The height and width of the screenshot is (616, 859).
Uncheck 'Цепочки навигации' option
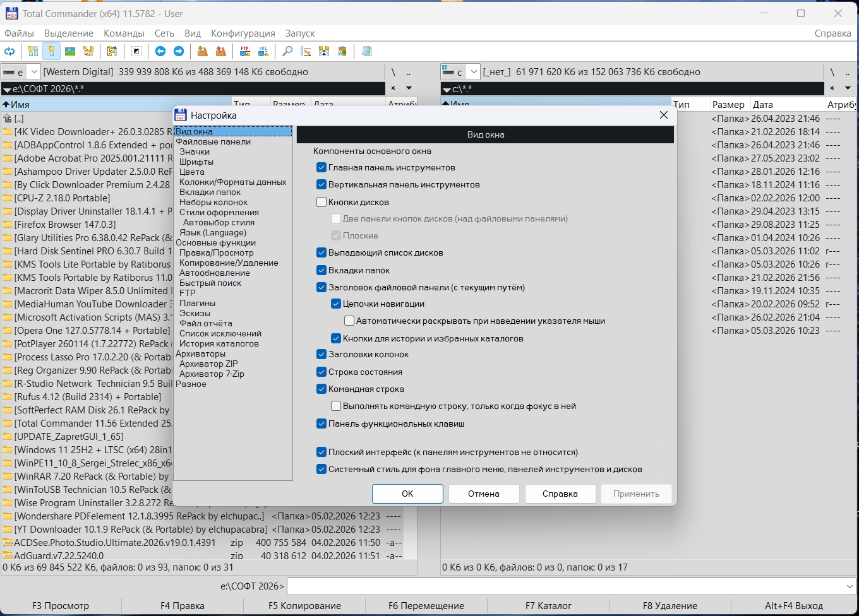point(336,304)
